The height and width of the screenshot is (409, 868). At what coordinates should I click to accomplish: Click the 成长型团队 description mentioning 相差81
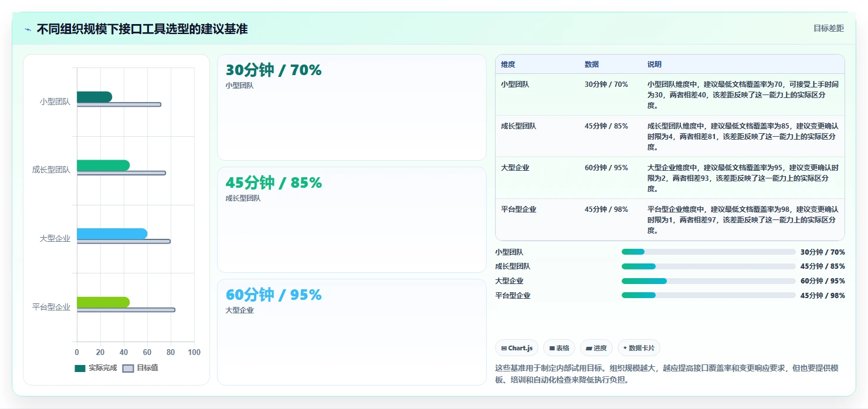(x=742, y=137)
